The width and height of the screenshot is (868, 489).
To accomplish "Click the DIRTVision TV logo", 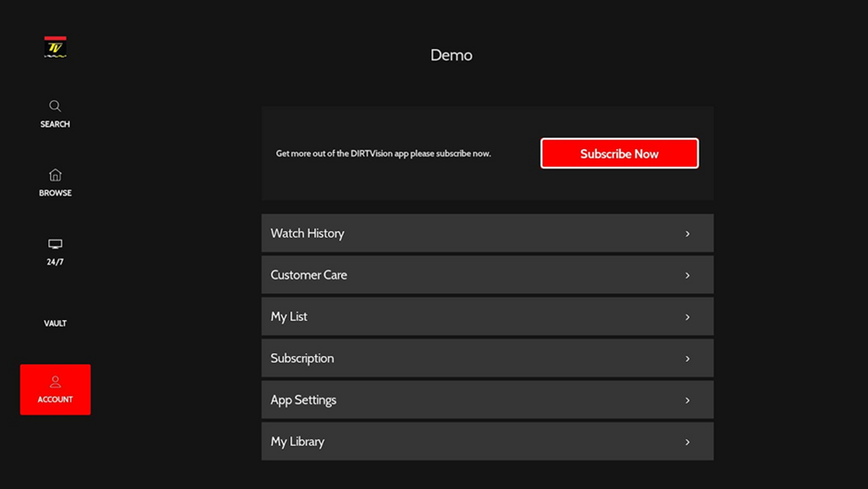I will coord(55,47).
